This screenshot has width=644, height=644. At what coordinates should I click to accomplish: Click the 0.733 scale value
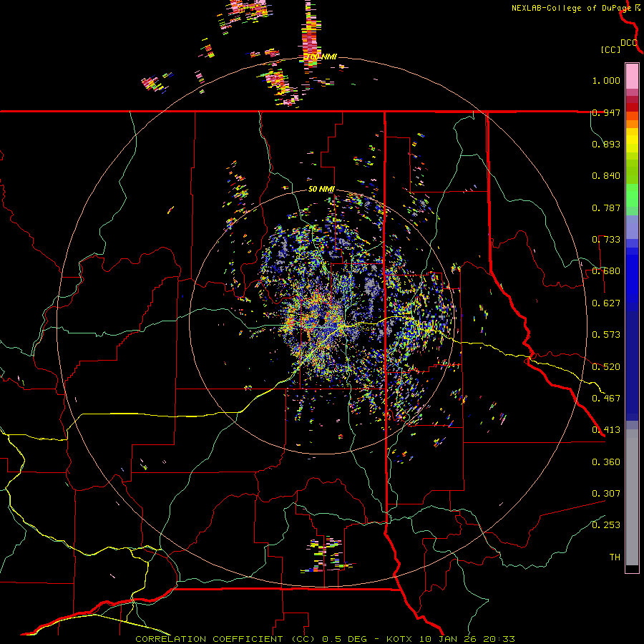pos(606,240)
